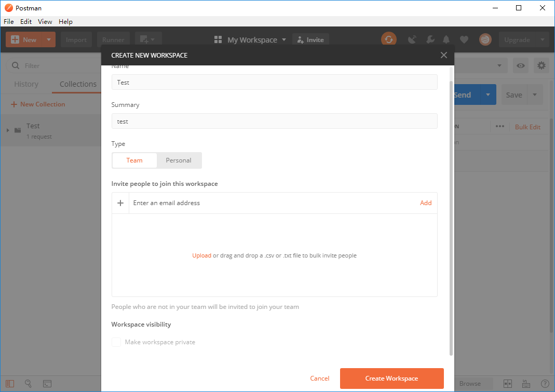Click the Upgrade button
Viewport: 555px width, 392px height.
[517, 39]
